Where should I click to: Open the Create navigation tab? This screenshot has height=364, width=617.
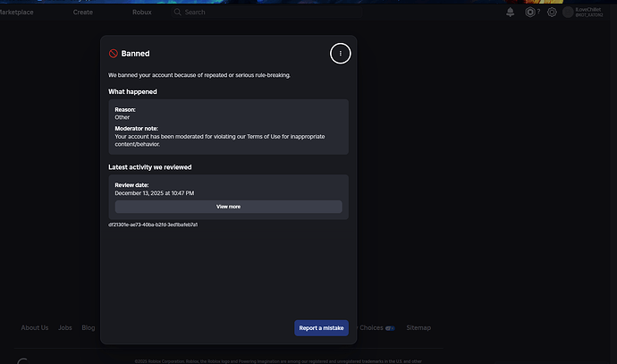(82, 13)
